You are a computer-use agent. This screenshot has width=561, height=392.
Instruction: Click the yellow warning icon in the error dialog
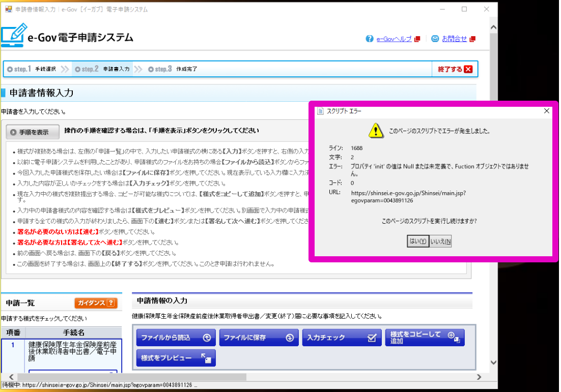(376, 131)
